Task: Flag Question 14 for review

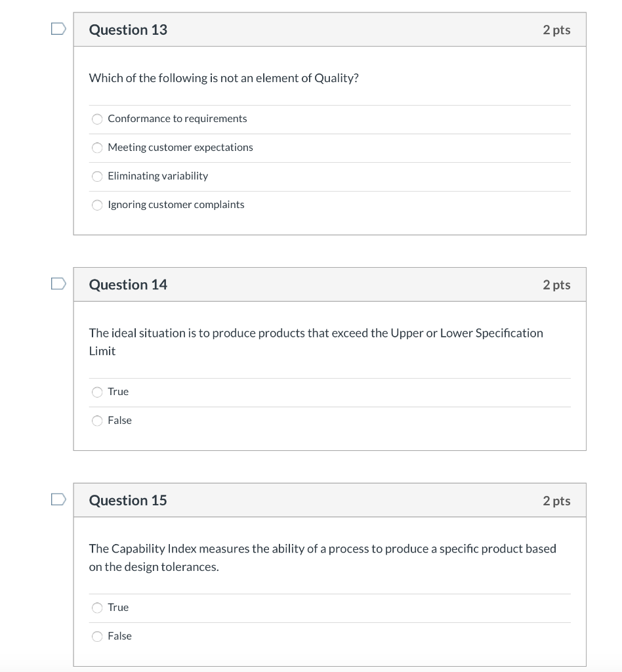Action: pos(58,282)
